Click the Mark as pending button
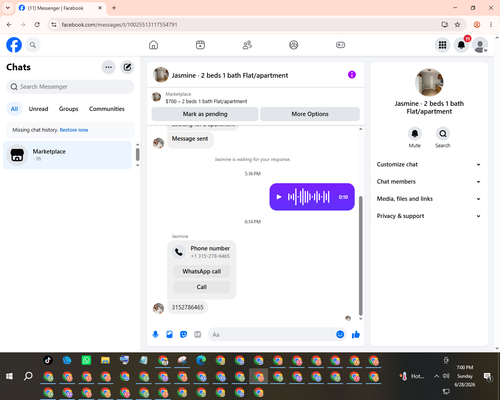 click(205, 114)
